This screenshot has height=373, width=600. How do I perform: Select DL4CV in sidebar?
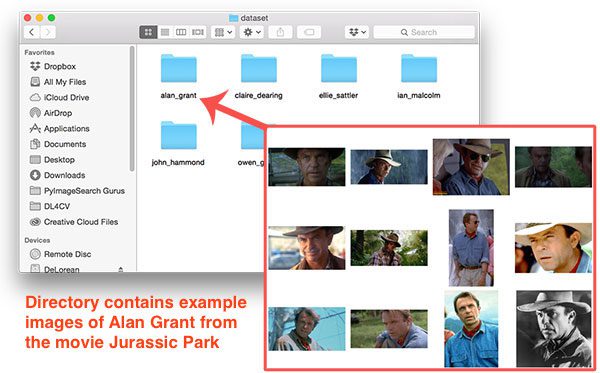pos(50,206)
